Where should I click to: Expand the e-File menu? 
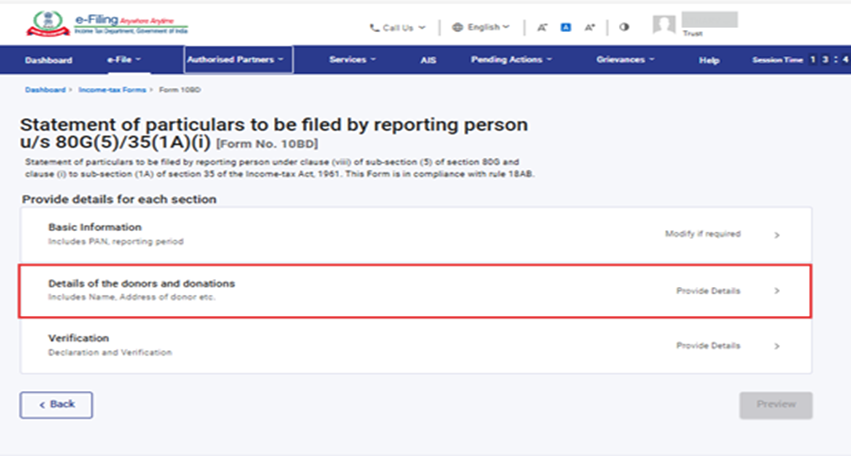tap(124, 60)
